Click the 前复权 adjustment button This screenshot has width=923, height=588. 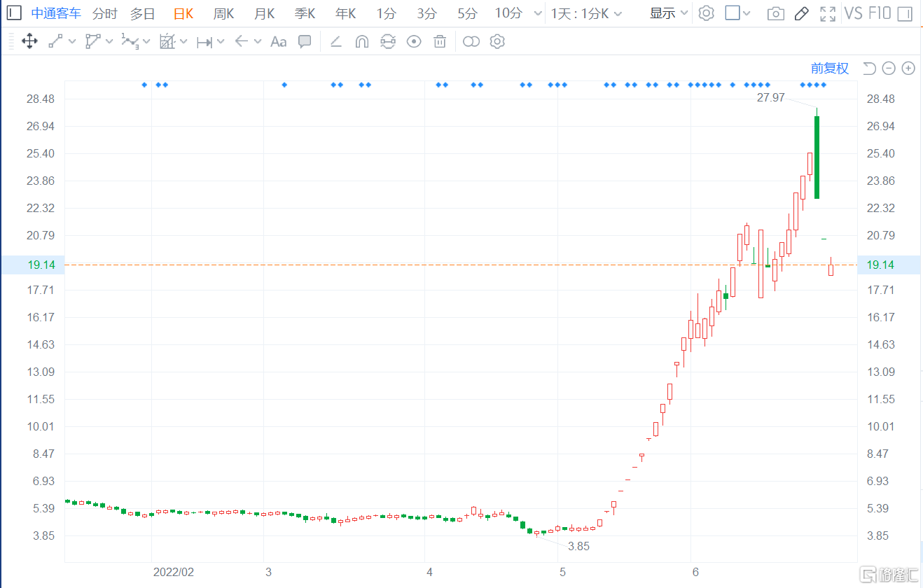coord(830,68)
